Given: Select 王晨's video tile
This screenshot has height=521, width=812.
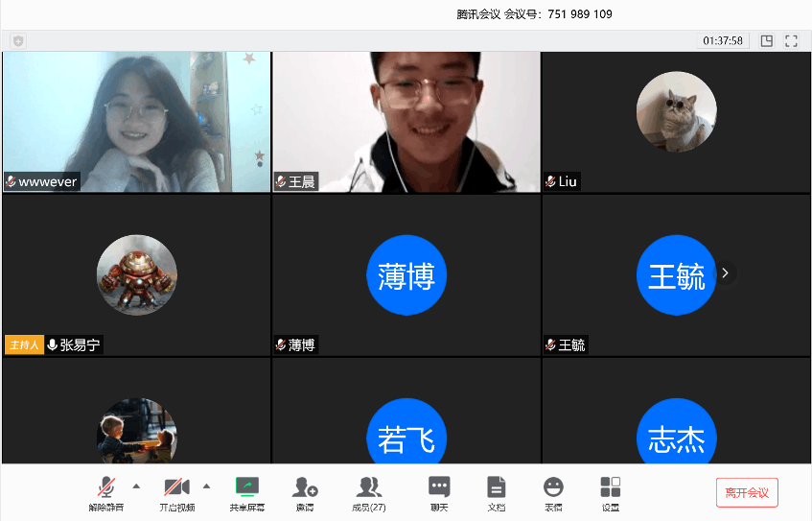Looking at the screenshot, I should [x=406, y=121].
